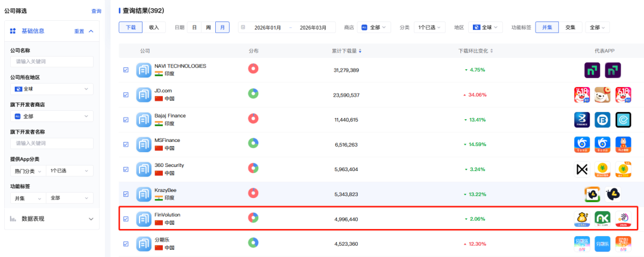
Task: Open 360 Security first app icon
Action: click(x=582, y=169)
